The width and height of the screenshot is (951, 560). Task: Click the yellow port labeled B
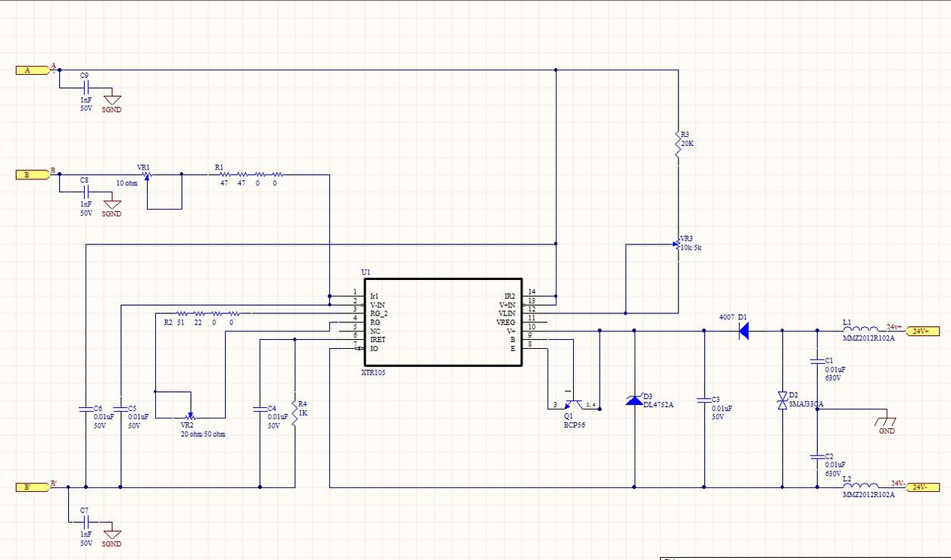[33, 175]
